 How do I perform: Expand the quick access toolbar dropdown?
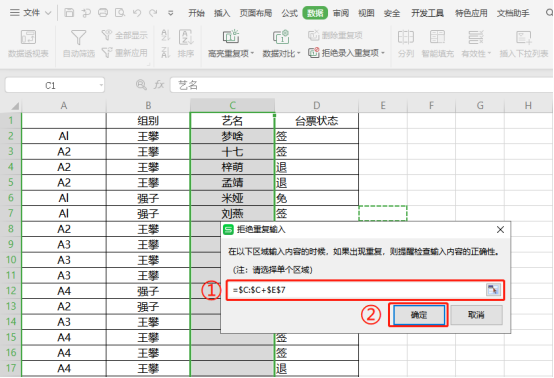point(170,13)
